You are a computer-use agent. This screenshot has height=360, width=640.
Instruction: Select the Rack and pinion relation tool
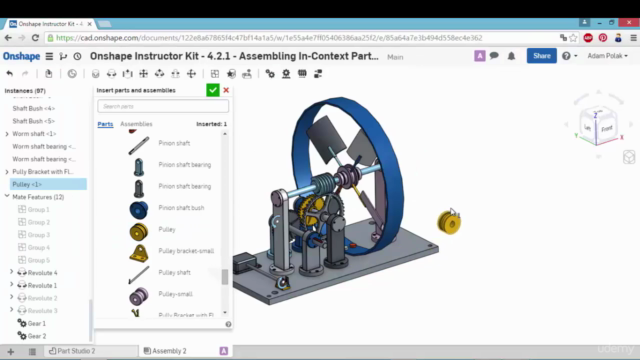[286, 74]
